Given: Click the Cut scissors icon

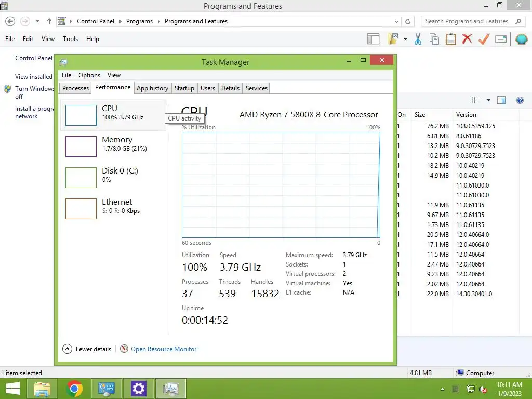Looking at the screenshot, I should click(418, 39).
